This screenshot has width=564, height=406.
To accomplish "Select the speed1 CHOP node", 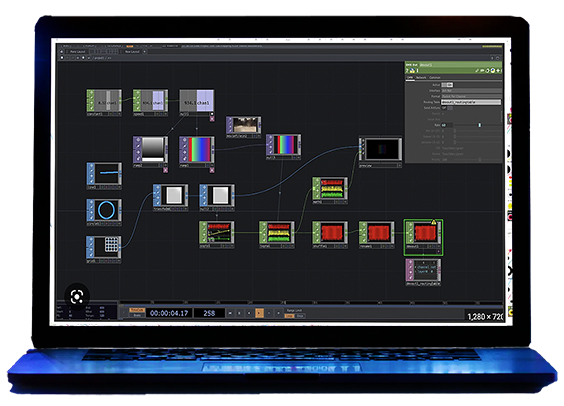I will click(x=150, y=102).
